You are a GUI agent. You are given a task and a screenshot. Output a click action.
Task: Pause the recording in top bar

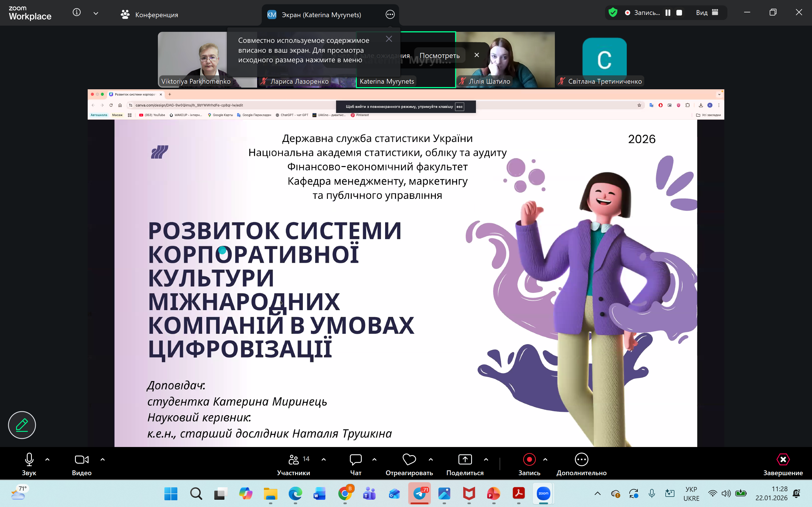668,13
